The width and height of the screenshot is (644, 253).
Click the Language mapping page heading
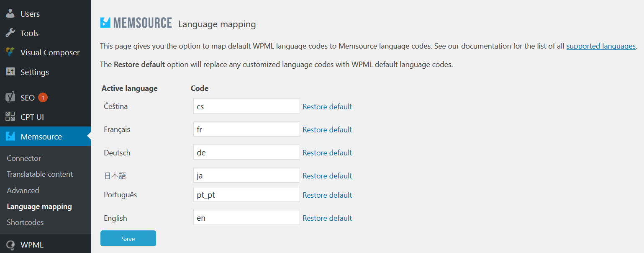(x=217, y=24)
